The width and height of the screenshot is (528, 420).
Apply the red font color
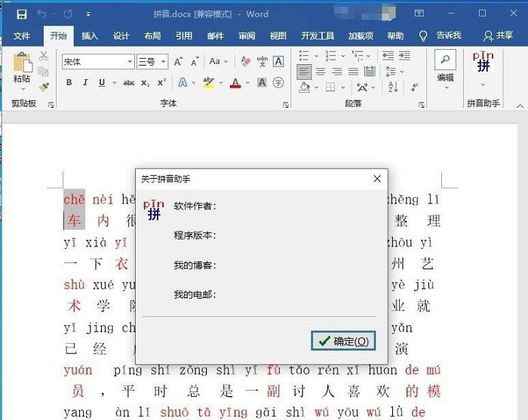click(x=235, y=83)
